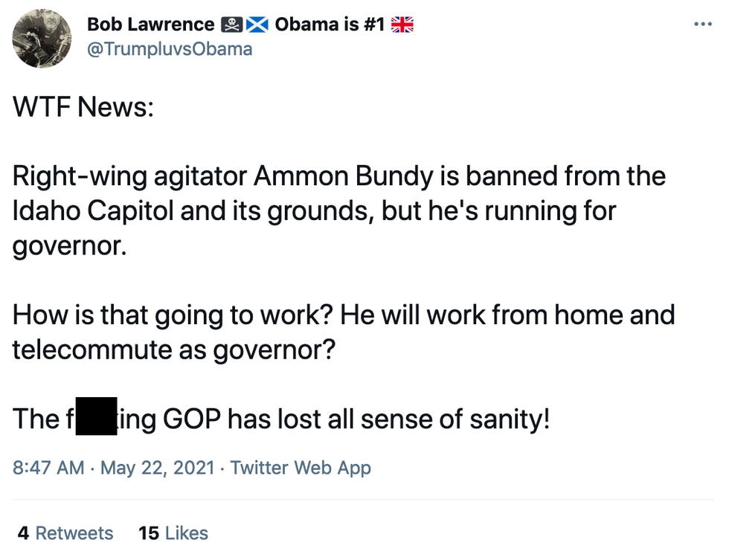Click Bob Lawrence's profile avatar
The height and width of the screenshot is (560, 729).
click(42, 39)
